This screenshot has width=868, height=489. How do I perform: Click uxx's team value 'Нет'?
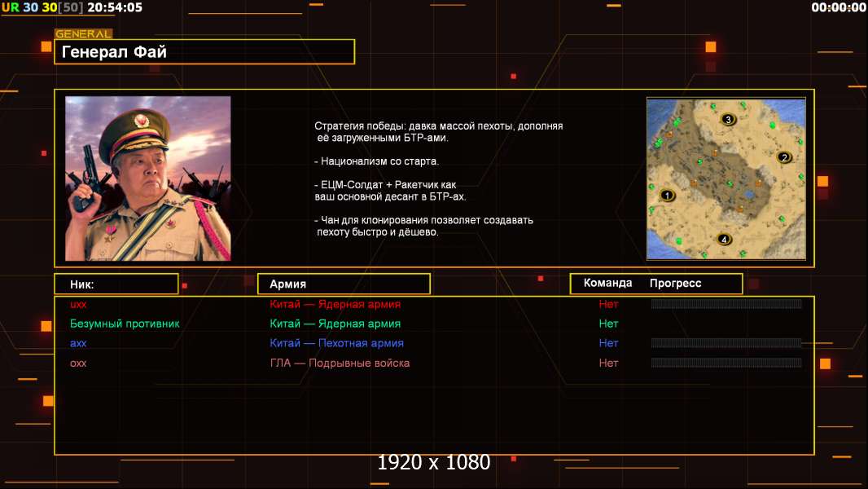point(608,304)
